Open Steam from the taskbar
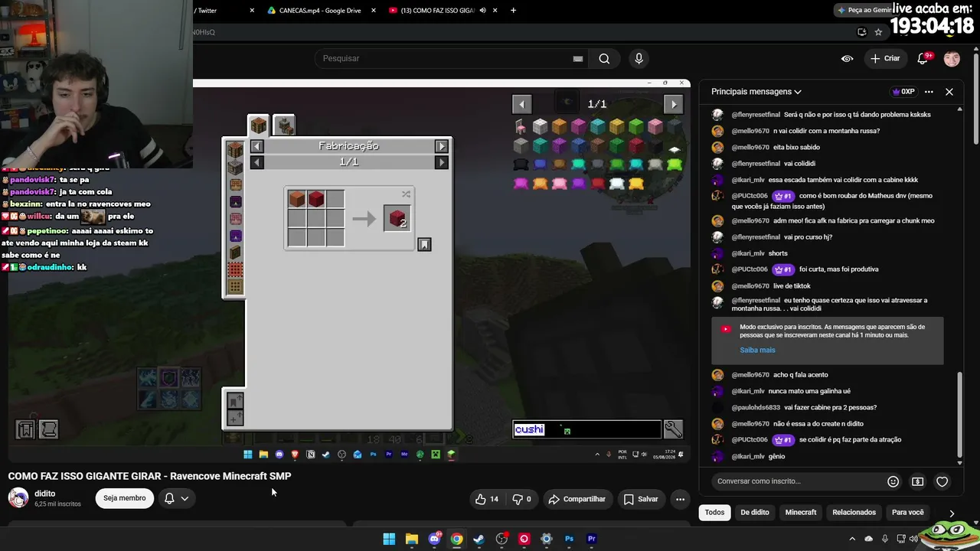This screenshot has width=980, height=551. (x=479, y=539)
